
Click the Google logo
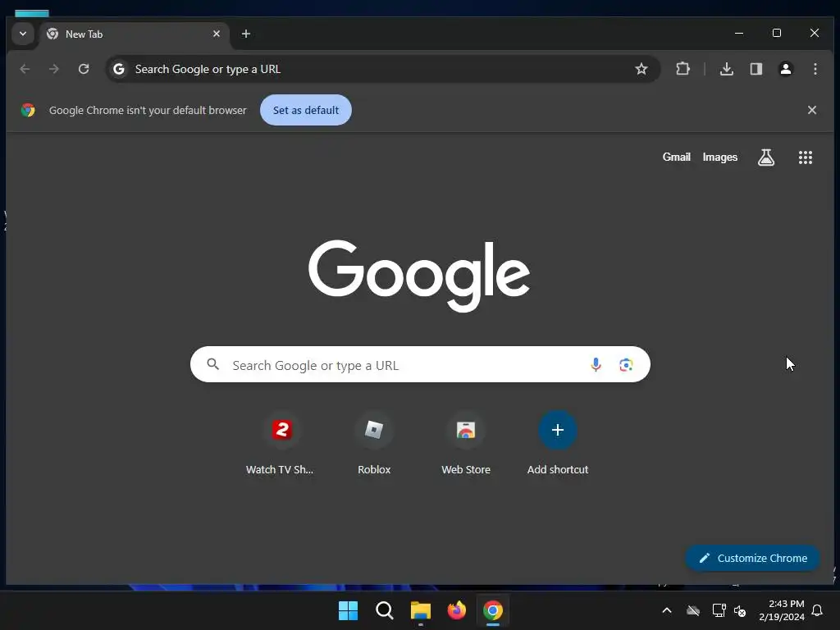(x=419, y=276)
